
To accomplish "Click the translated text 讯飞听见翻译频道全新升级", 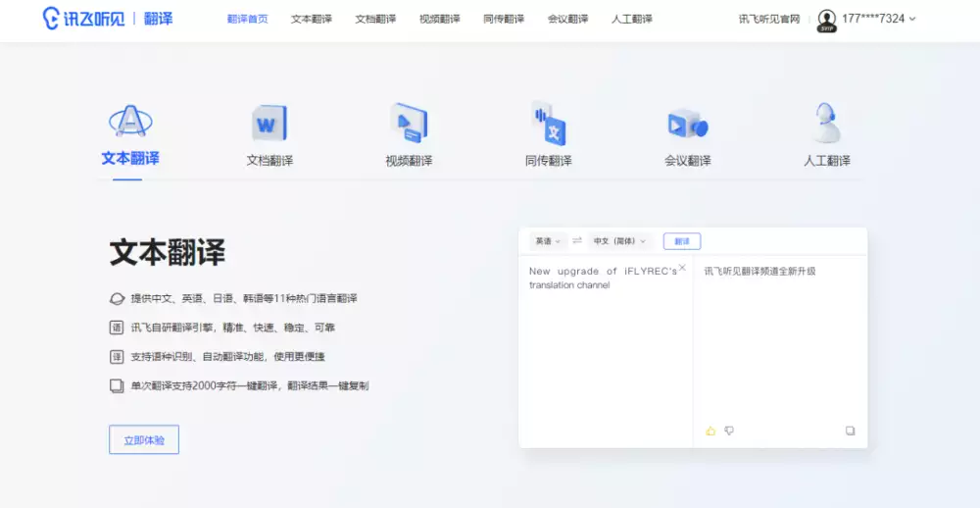I will (x=760, y=271).
